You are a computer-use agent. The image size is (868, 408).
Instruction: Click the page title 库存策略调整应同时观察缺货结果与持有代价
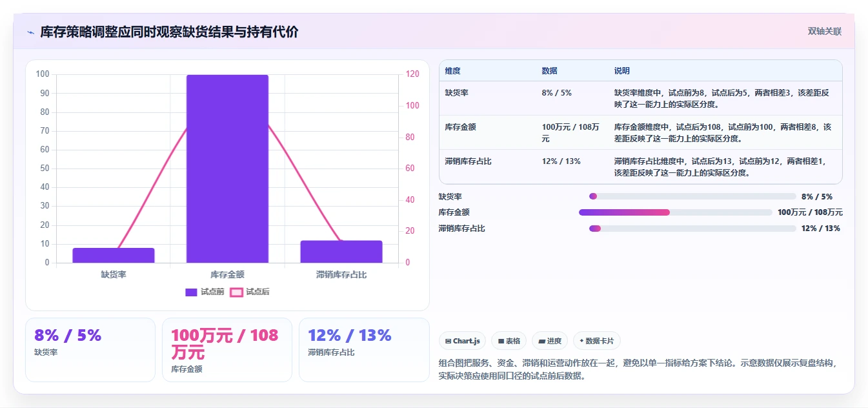point(169,32)
